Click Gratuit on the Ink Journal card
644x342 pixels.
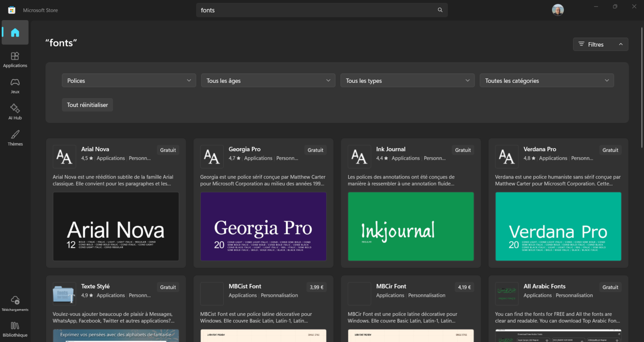(x=463, y=150)
